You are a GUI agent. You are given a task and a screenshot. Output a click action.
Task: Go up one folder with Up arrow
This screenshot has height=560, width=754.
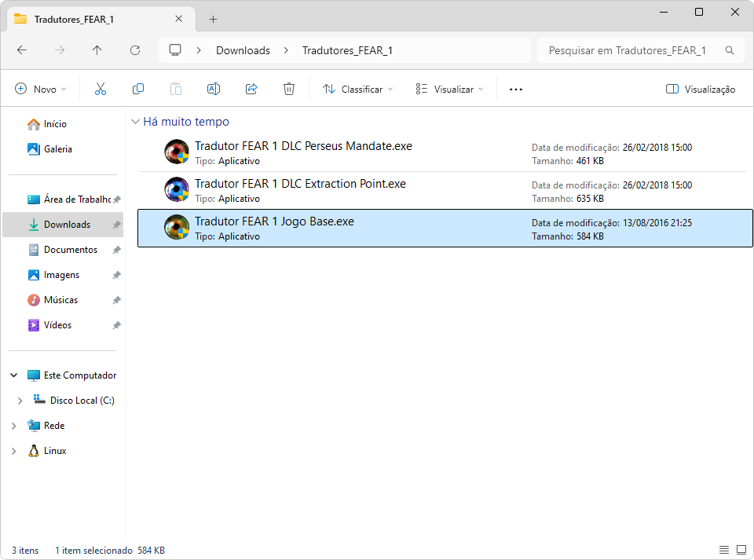[97, 50]
